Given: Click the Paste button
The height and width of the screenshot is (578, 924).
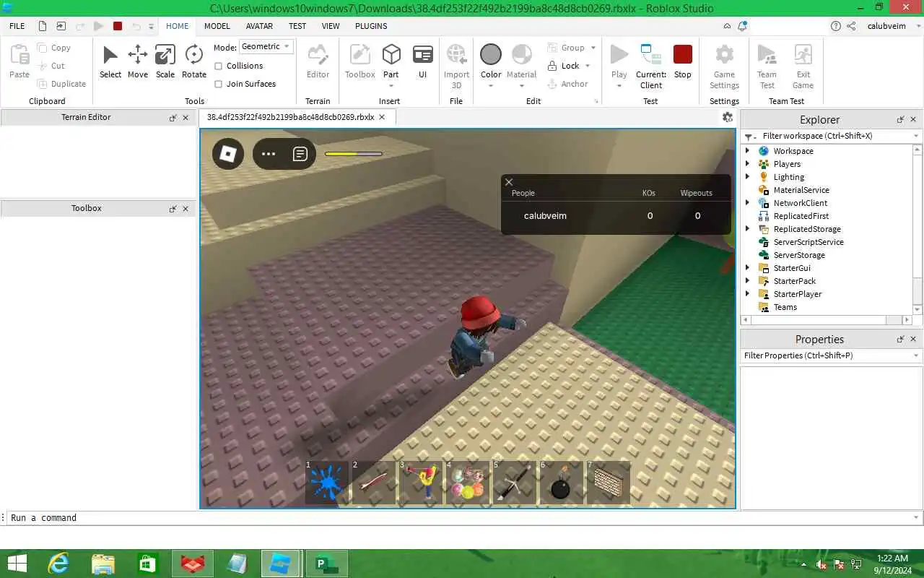Looking at the screenshot, I should pyautogui.click(x=19, y=61).
